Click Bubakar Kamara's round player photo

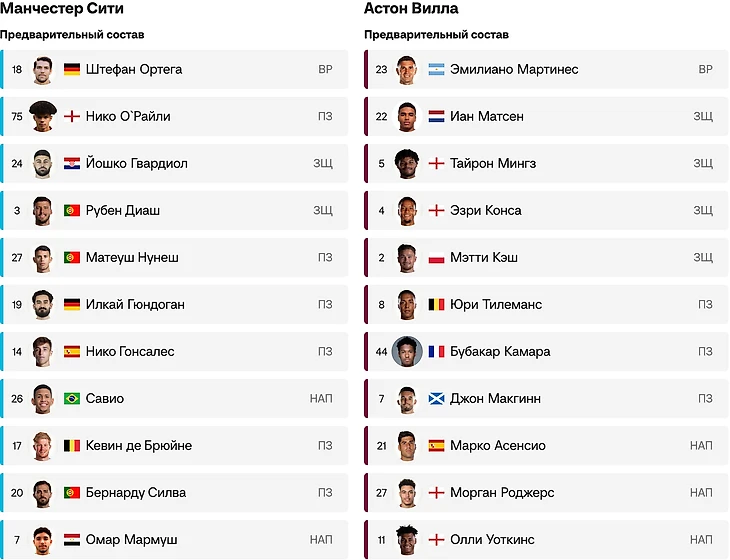click(x=406, y=352)
